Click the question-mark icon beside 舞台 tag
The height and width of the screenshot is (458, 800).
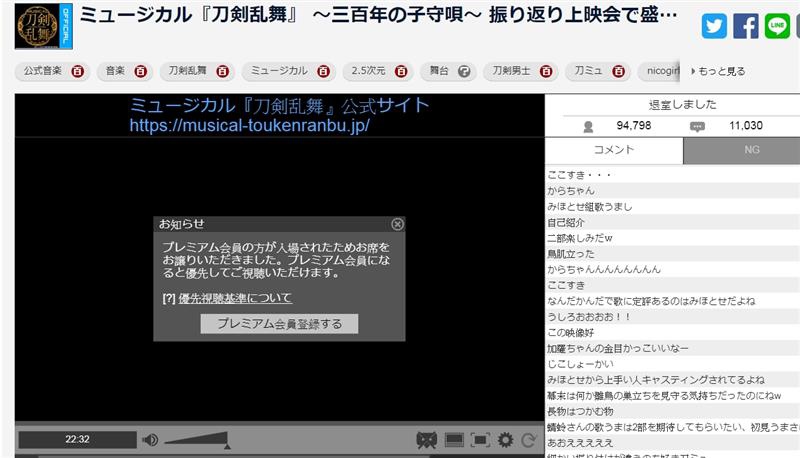(x=464, y=71)
